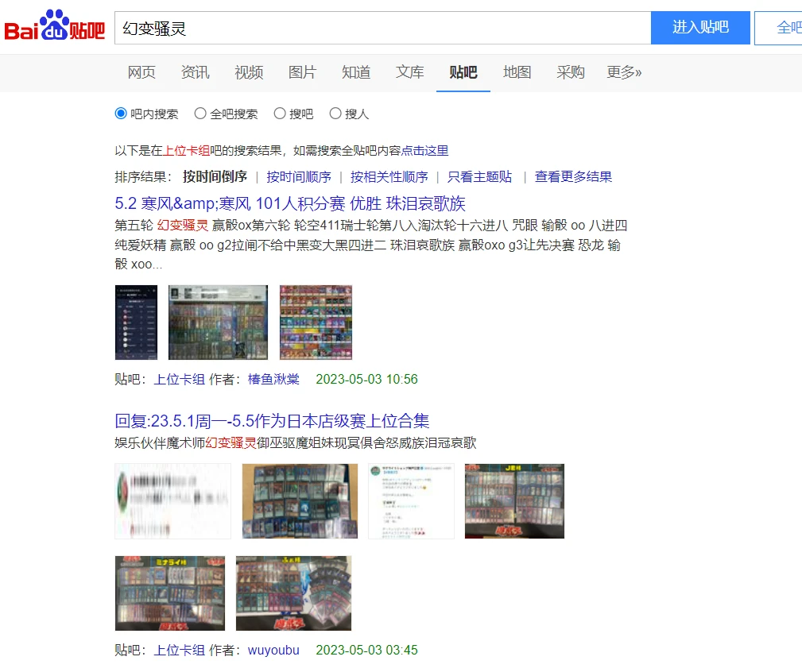Open the 资讯 search tab

point(195,72)
